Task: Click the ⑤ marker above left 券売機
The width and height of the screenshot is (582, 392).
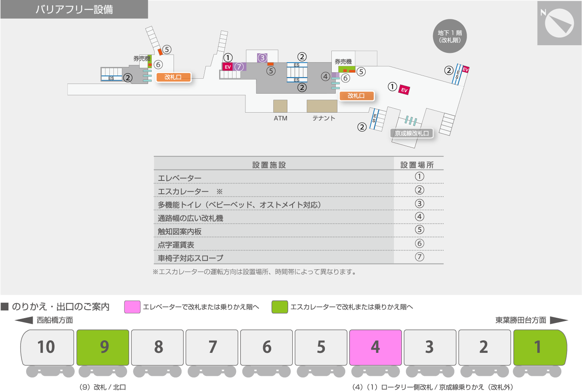Action: [x=167, y=49]
